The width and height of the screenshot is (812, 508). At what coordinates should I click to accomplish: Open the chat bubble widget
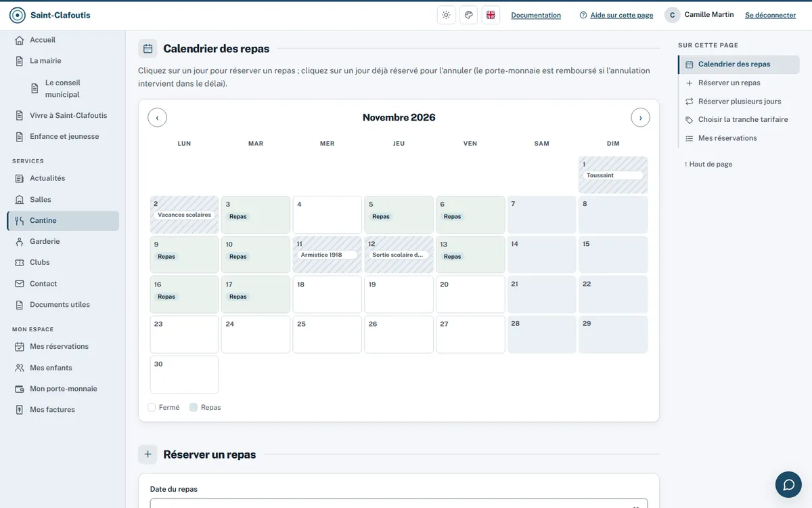(x=788, y=484)
